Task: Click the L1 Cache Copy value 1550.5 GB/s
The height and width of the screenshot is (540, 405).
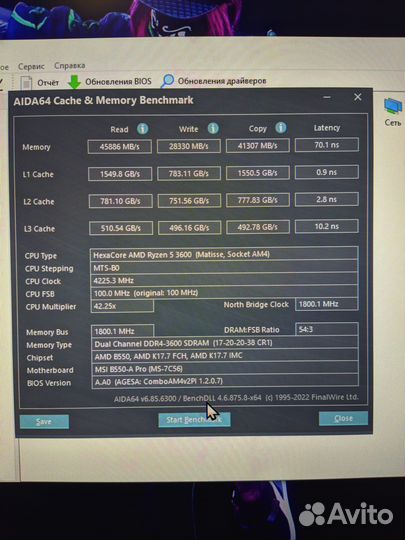Action: pos(258,173)
